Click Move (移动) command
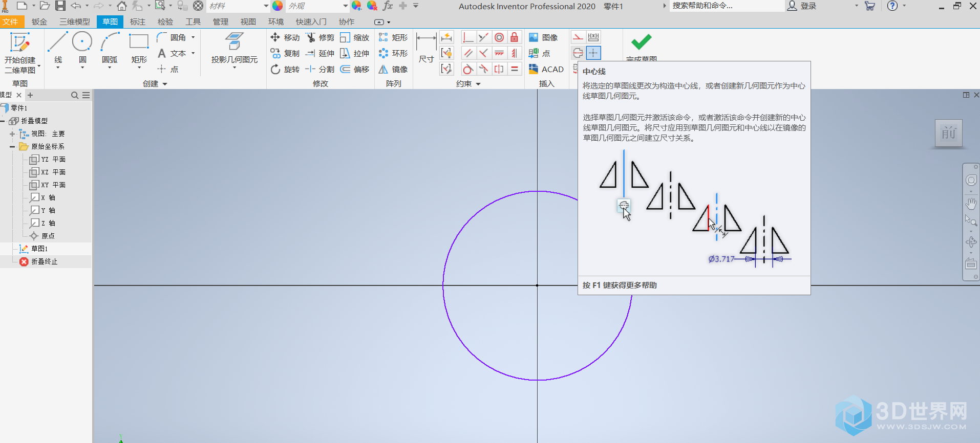This screenshot has height=443, width=980. 285,37
